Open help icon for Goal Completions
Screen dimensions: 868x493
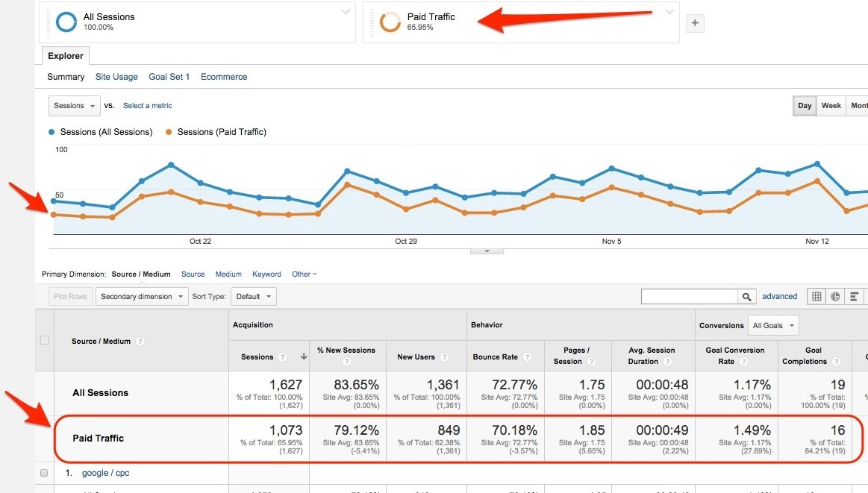837,362
